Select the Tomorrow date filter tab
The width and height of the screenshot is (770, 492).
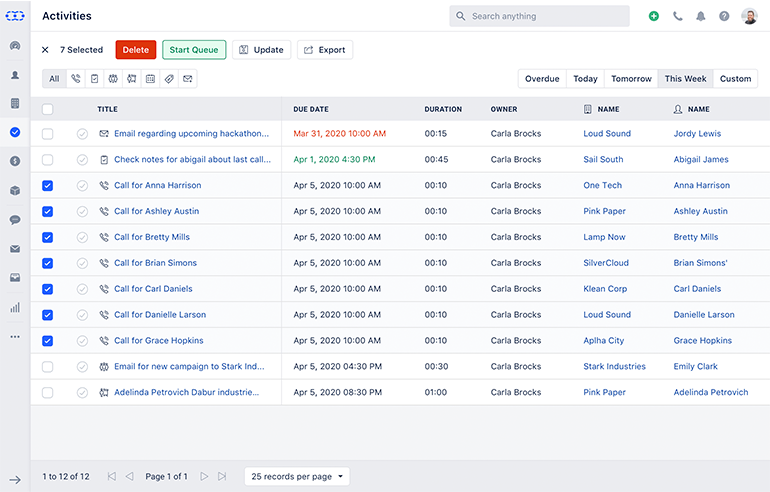pos(631,79)
